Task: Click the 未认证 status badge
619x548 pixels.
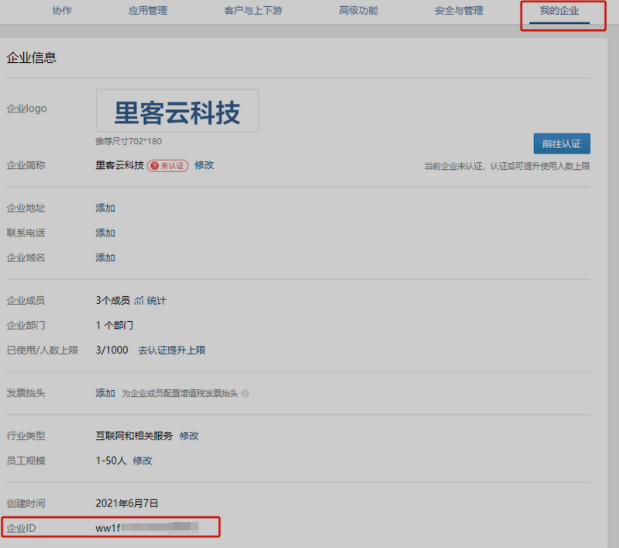Action: (168, 165)
